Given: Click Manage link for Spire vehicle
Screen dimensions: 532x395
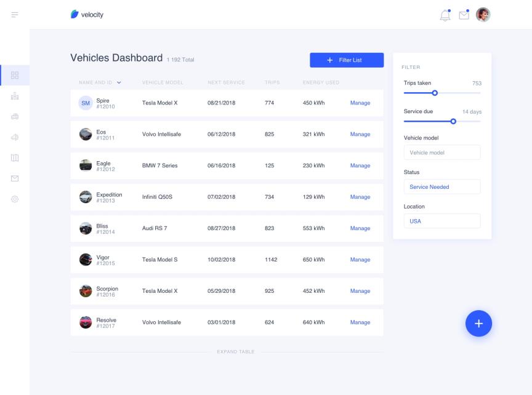Looking at the screenshot, I should pos(360,103).
